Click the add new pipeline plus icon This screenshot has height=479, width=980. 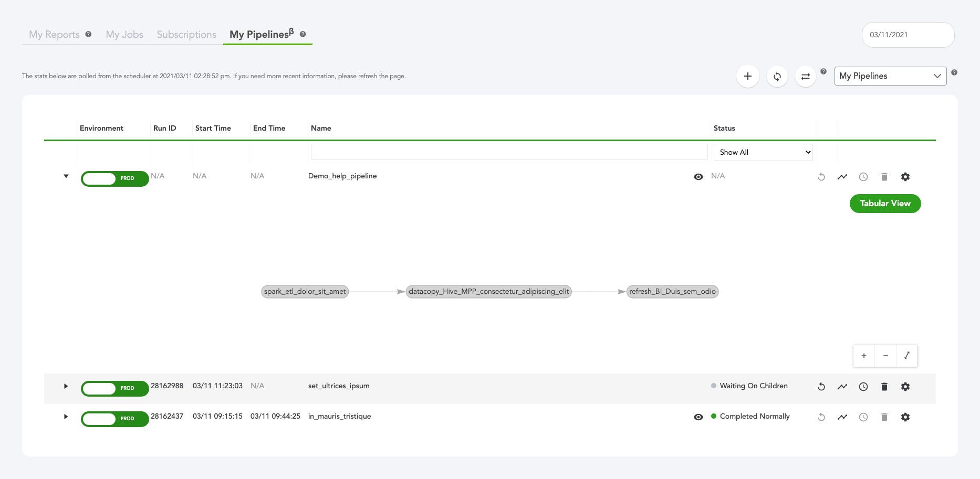(747, 76)
